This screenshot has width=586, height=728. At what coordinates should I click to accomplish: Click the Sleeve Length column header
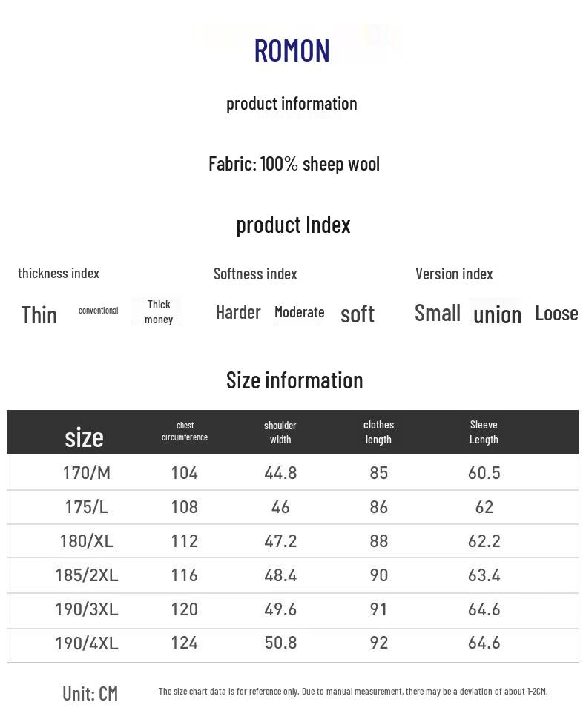coord(484,431)
